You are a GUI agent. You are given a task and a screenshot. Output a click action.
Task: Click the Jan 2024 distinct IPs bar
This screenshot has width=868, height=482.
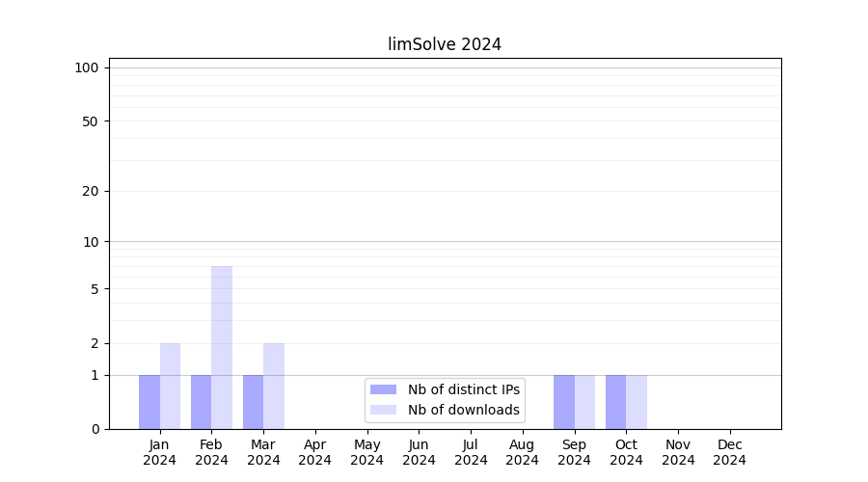point(149,402)
